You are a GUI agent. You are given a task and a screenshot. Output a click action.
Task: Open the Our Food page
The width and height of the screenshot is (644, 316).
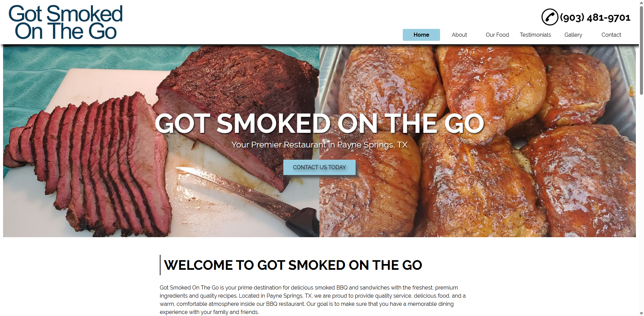pos(497,35)
